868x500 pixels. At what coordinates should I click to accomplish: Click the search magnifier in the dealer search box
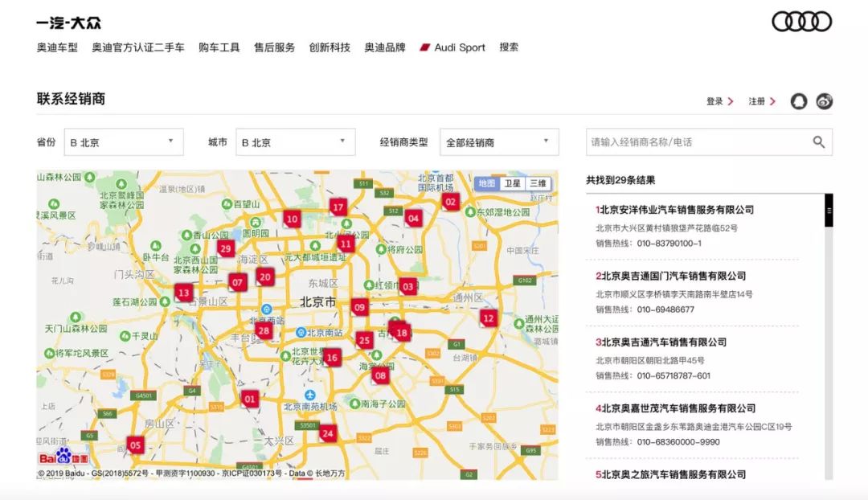(819, 141)
